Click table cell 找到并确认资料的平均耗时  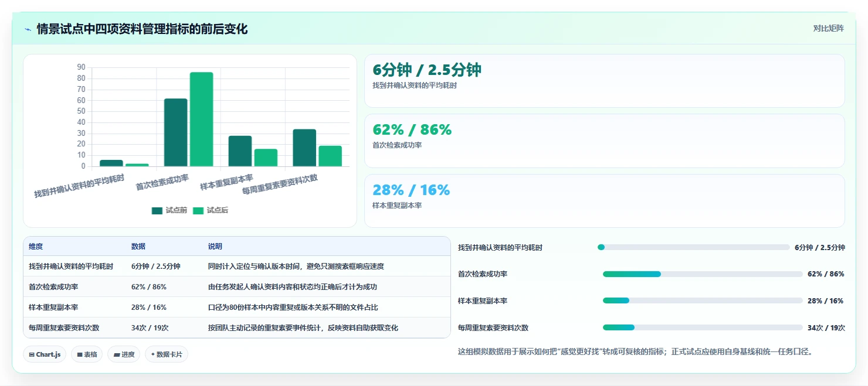click(x=71, y=267)
